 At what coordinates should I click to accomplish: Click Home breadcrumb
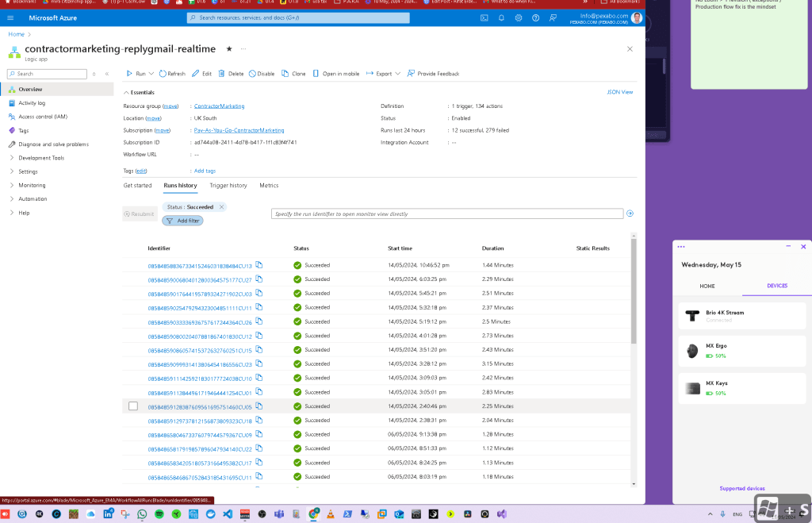16,34
